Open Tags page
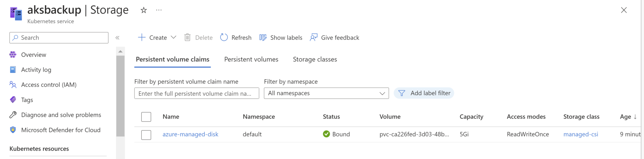 pos(27,100)
